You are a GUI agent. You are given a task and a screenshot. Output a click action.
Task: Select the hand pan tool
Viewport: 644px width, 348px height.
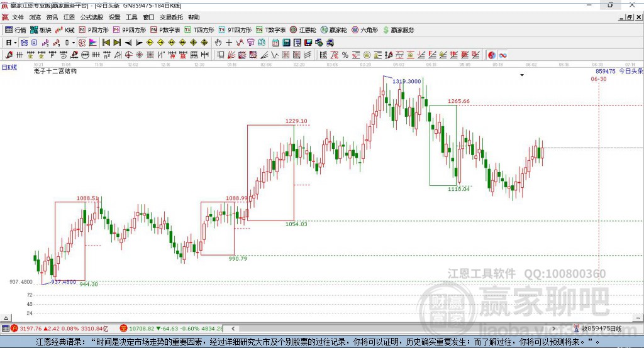click(218, 43)
